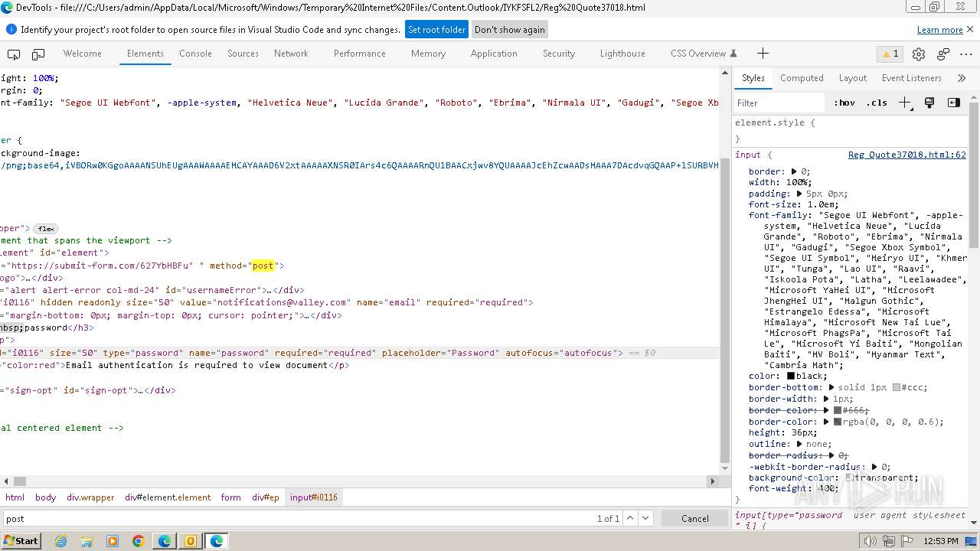The height and width of the screenshot is (551, 980).
Task: Expand rgba border-color shorthand triangle
Action: tap(826, 422)
